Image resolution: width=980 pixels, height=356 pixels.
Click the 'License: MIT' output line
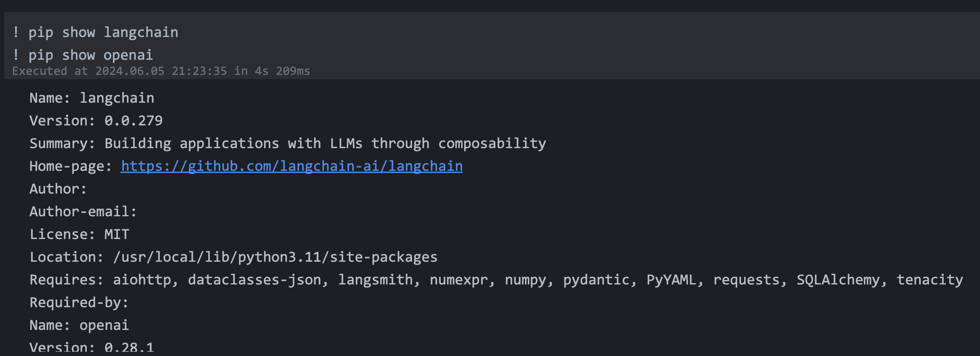(79, 234)
